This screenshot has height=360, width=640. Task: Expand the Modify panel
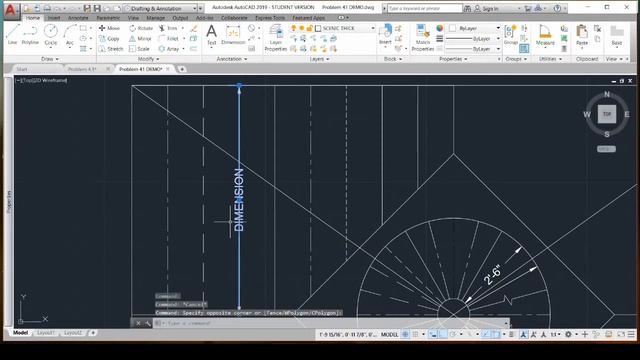[148, 59]
